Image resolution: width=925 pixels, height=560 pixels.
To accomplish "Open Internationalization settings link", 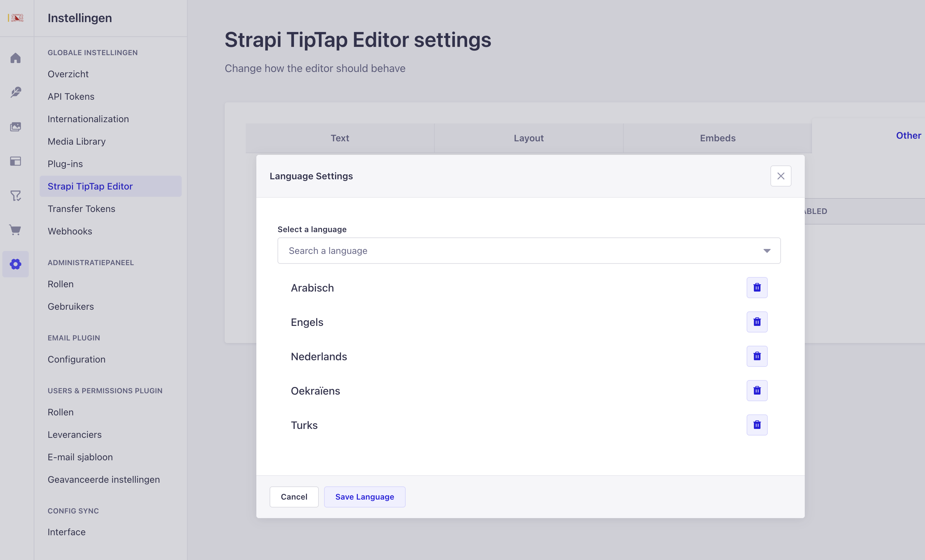I will 88,119.
